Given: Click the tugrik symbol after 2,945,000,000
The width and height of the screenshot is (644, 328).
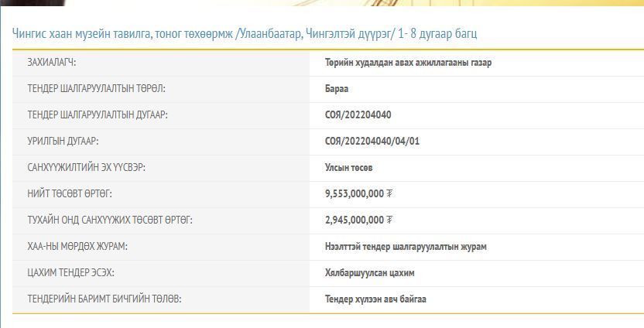Looking at the screenshot, I should click(389, 220).
